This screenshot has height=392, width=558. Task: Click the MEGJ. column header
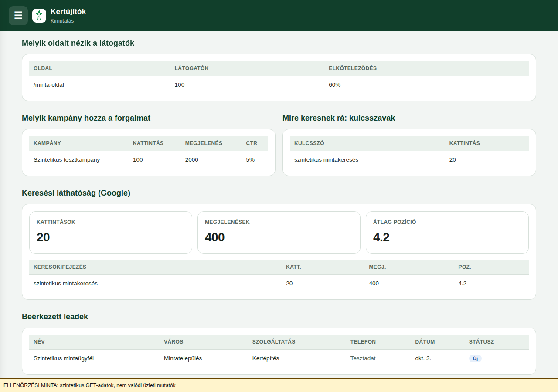click(378, 267)
